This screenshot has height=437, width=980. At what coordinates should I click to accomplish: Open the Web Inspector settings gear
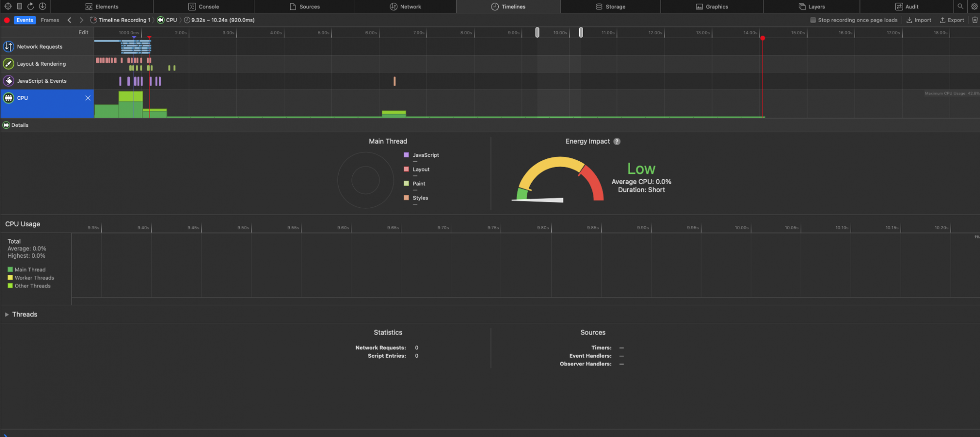pos(974,6)
